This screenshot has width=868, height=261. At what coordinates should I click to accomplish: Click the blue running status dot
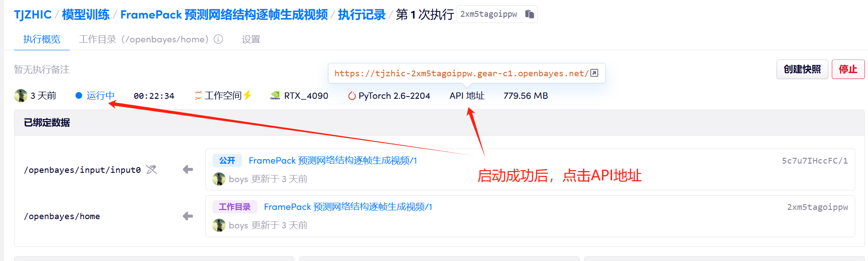click(79, 96)
